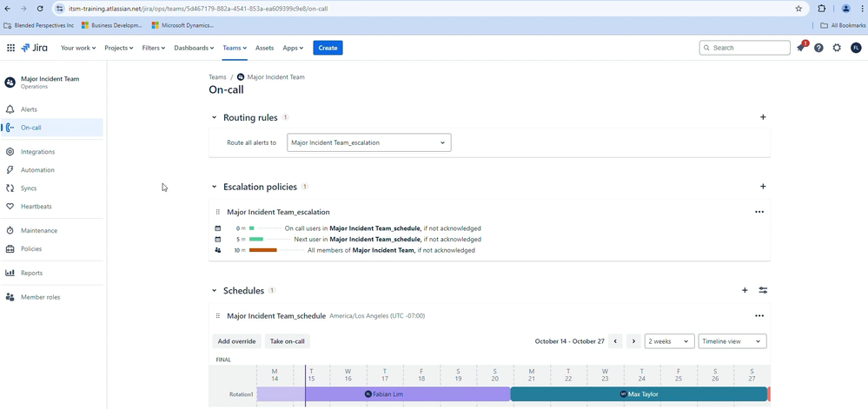Open Automation in the sidebar
The height and width of the screenshot is (409, 868).
[x=51, y=170]
